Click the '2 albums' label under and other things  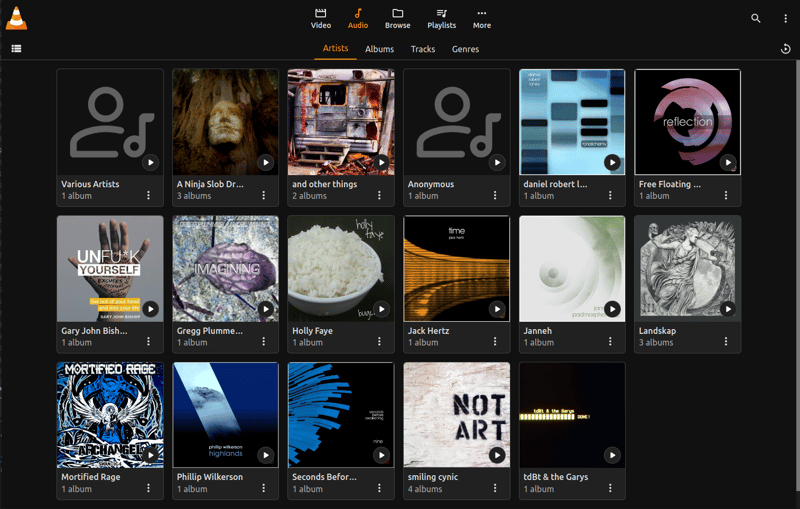tap(309, 196)
